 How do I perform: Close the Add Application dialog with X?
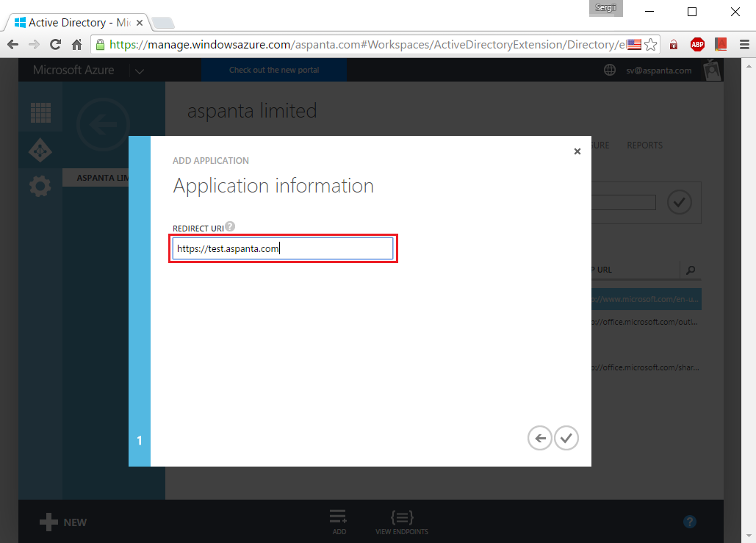577,151
